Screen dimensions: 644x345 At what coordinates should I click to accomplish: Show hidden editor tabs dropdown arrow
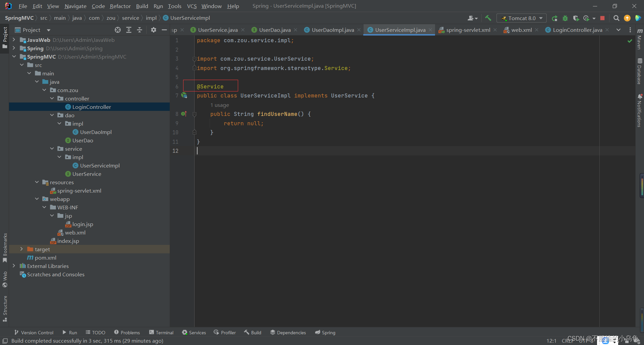618,30
